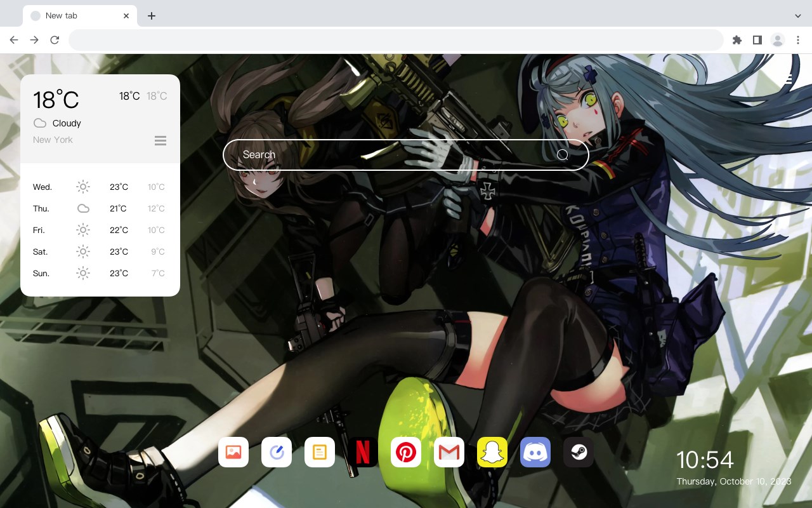Screen dimensions: 812x508
Task: Click Sunday's low 7°C value
Action: pos(158,273)
